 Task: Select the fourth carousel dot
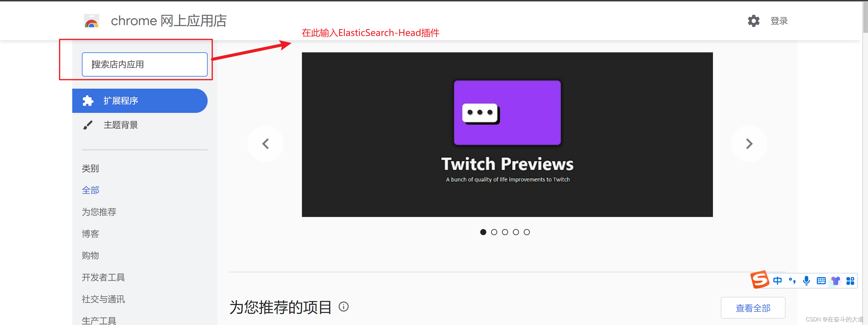[x=516, y=232]
